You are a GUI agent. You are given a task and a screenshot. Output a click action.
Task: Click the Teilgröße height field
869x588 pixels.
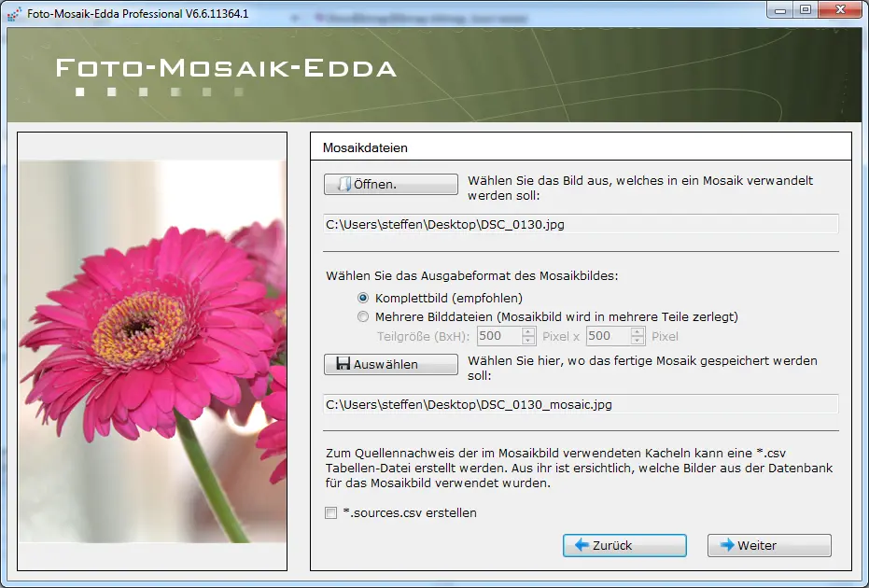coord(609,336)
